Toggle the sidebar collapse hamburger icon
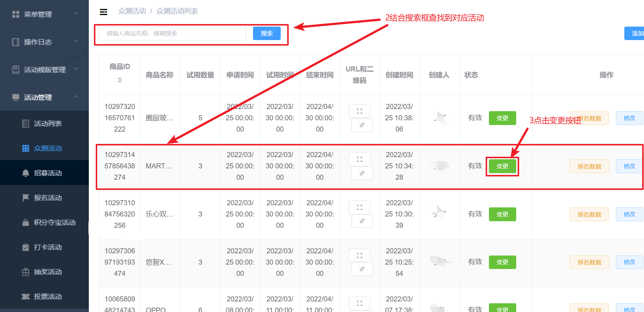644x312 pixels. pyautogui.click(x=103, y=12)
